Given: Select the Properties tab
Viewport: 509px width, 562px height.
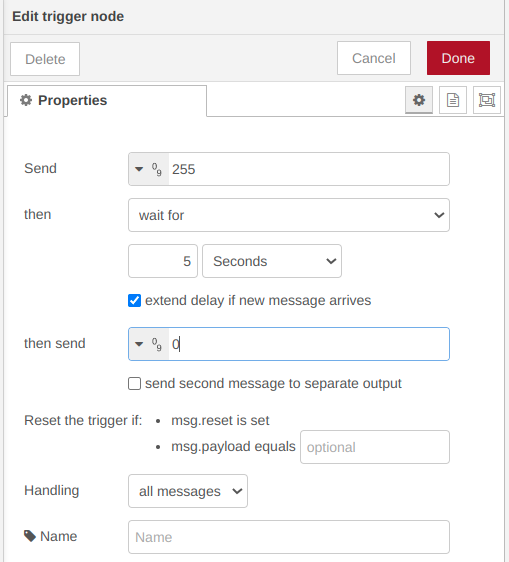Looking at the screenshot, I should 107,101.
